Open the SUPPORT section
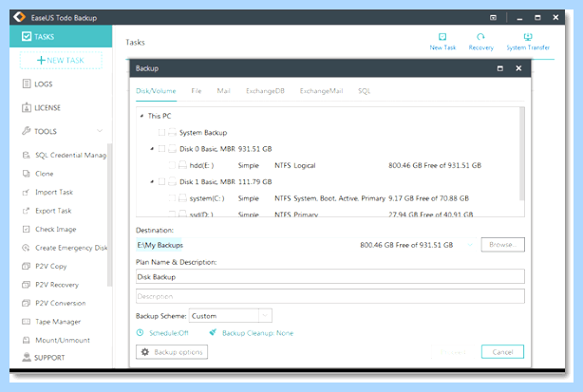 44,358
